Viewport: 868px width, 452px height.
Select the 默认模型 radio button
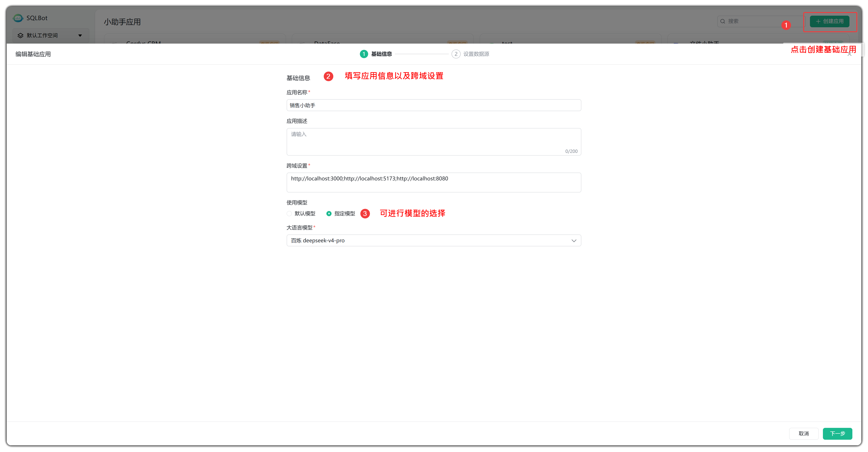click(x=289, y=213)
